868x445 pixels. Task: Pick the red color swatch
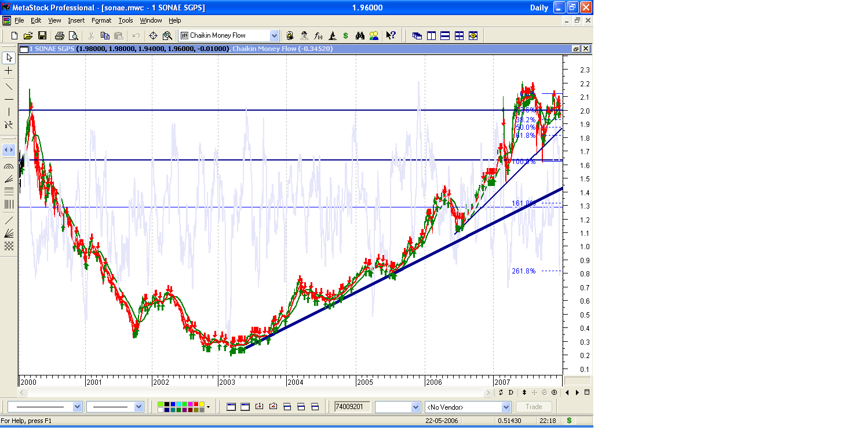point(196,404)
